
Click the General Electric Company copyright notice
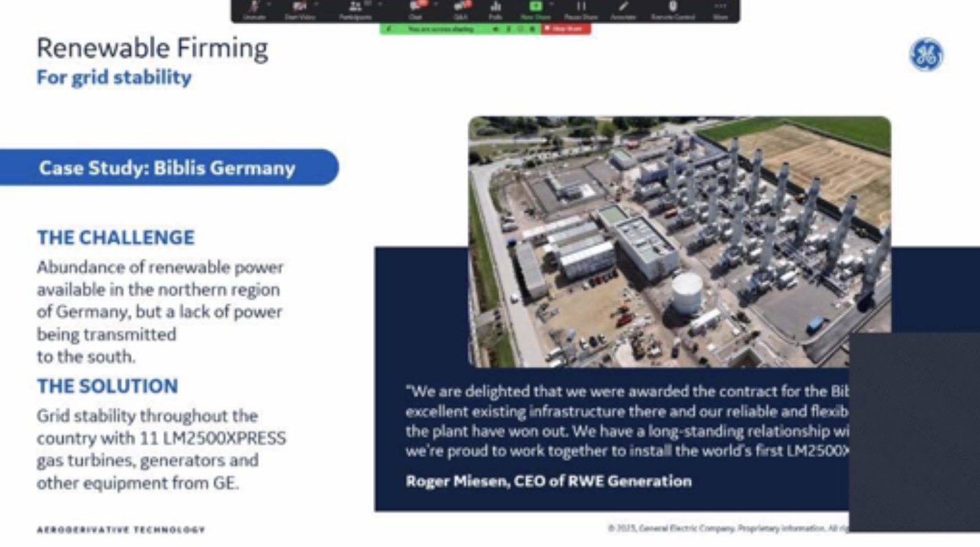pyautogui.click(x=728, y=528)
